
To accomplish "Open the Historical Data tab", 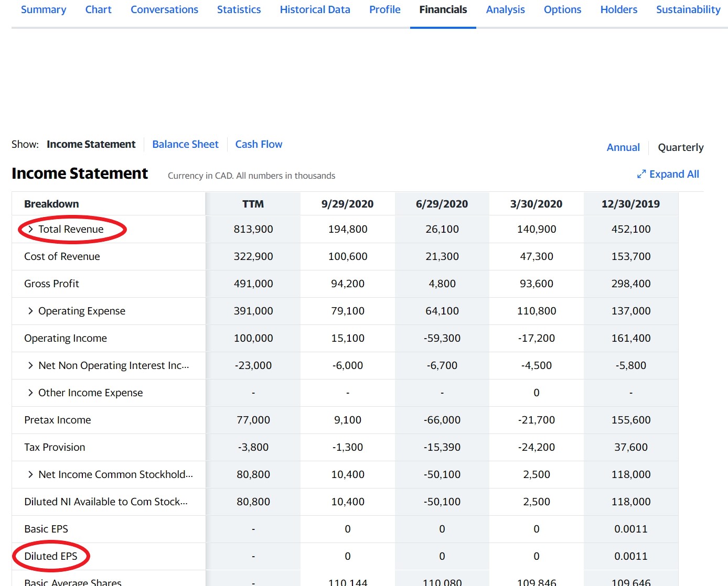I will coord(315,9).
